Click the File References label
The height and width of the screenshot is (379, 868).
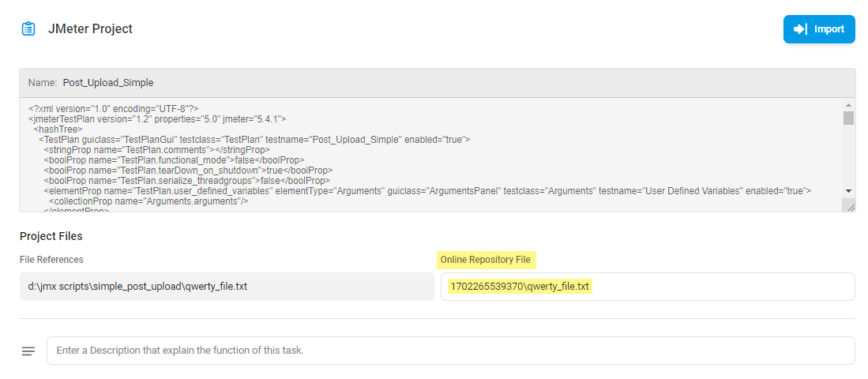pyautogui.click(x=51, y=260)
